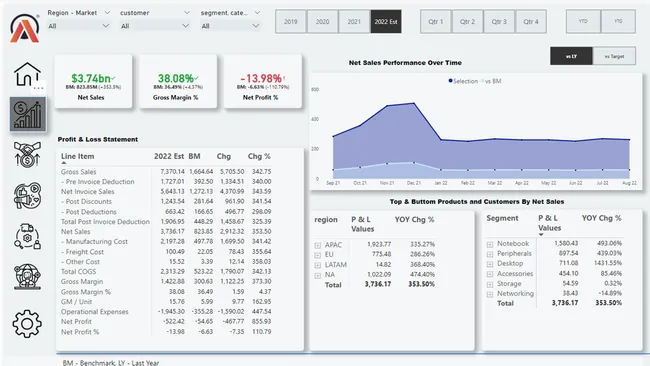Select the Net Profit % line item
This screenshot has width=650, height=366.
click(x=80, y=332)
